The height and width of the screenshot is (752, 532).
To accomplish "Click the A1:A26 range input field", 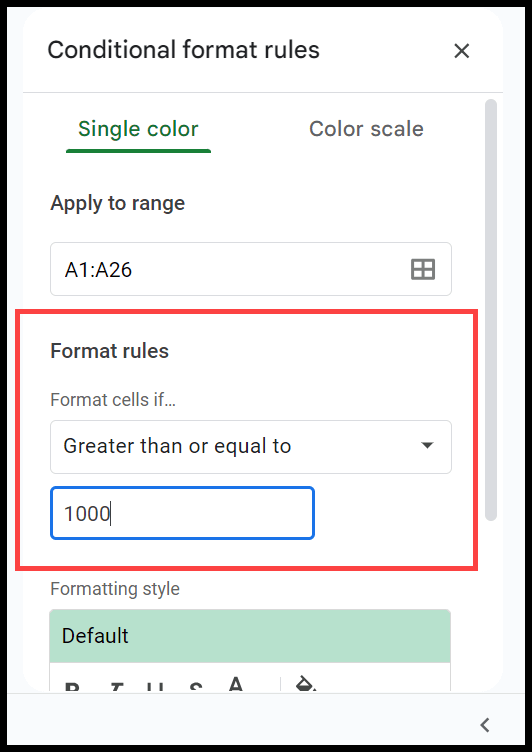I will click(251, 269).
